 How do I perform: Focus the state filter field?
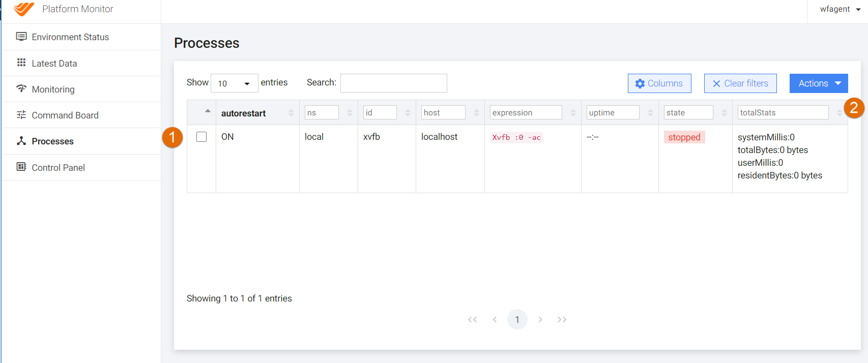coord(688,112)
